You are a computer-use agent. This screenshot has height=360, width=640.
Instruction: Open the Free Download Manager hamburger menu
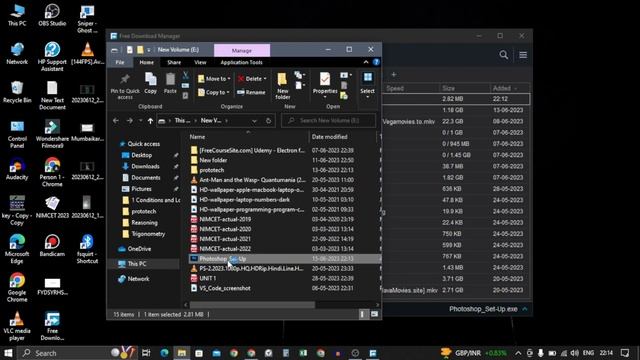(523, 55)
